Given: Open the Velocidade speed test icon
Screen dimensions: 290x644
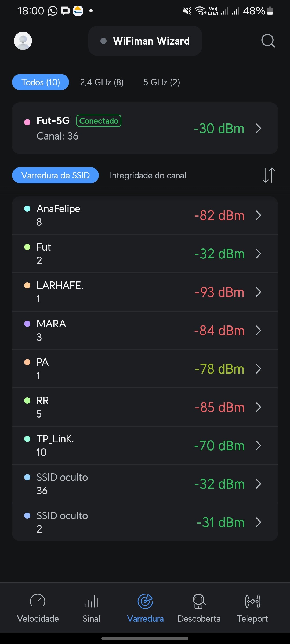Looking at the screenshot, I should click(x=38, y=601).
